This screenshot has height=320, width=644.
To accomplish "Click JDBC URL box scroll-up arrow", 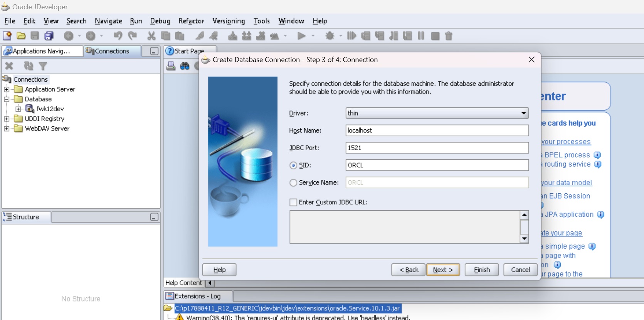I will coord(524,215).
